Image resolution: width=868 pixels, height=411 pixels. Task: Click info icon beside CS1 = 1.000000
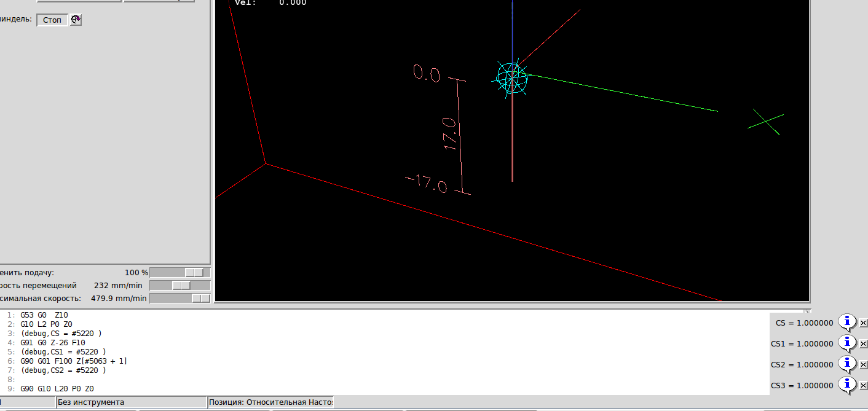(847, 343)
